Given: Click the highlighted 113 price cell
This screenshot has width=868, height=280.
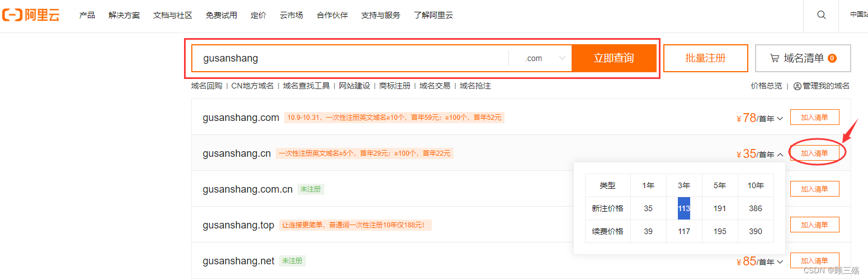Looking at the screenshot, I should point(684,208).
